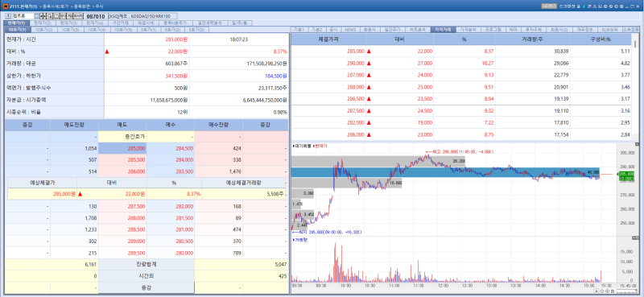Click the memo note icon in toolbar
644x297 pixels.
pos(56,16)
